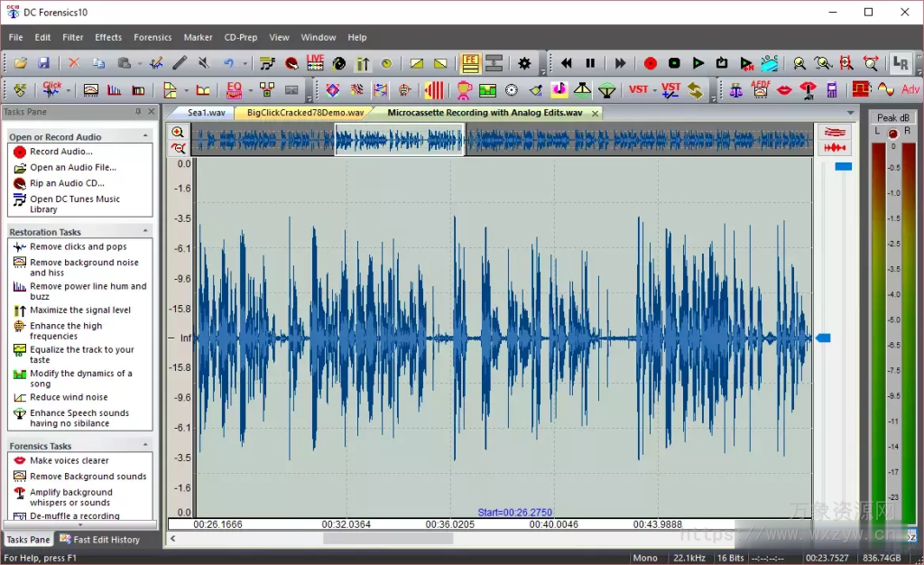Open the Click filter tool
Viewport: 924px width, 565px height.
52,90
